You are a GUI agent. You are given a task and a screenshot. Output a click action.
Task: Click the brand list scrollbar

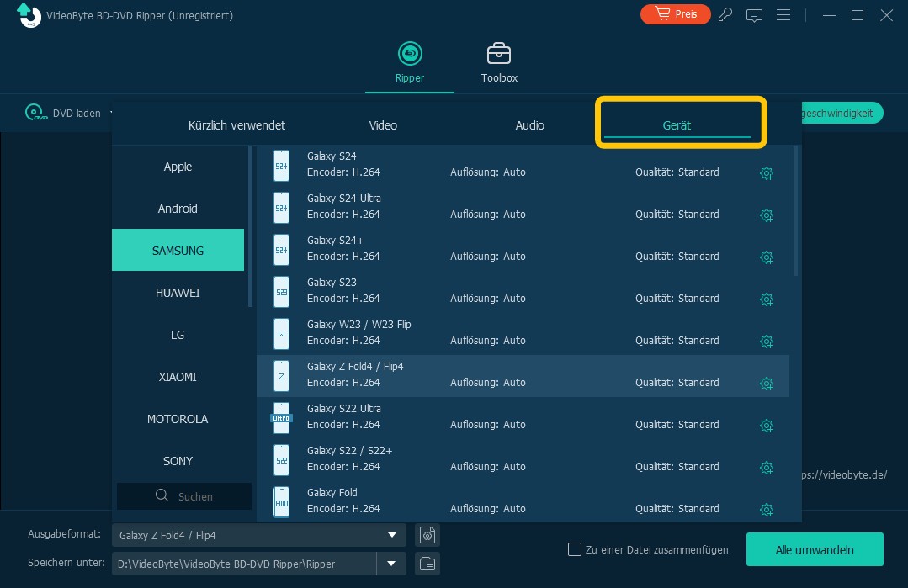pyautogui.click(x=250, y=225)
